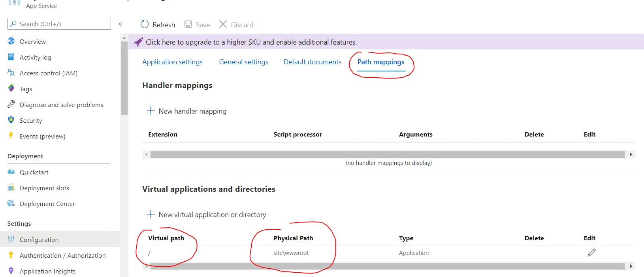This screenshot has width=644, height=277.
Task: Click the "/" virtual path cell
Action: [x=149, y=253]
